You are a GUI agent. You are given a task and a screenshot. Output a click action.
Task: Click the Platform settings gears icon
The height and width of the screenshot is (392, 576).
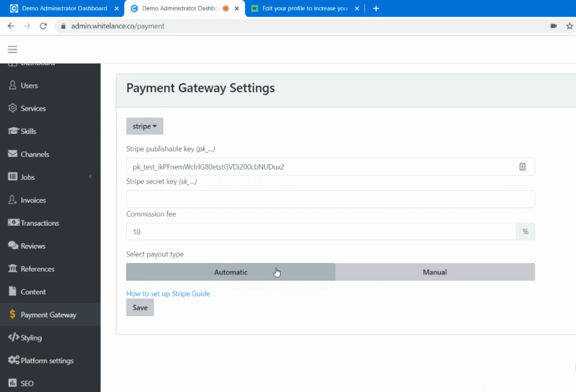pos(14,360)
